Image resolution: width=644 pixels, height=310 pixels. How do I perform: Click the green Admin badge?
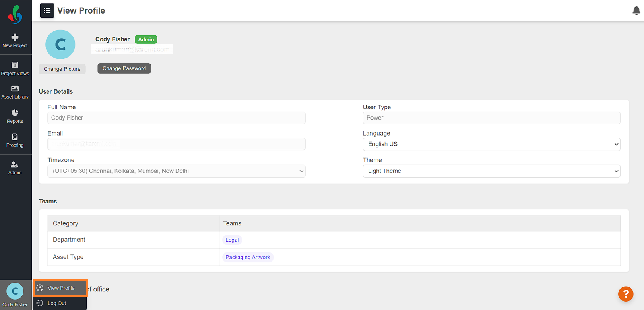[146, 39]
